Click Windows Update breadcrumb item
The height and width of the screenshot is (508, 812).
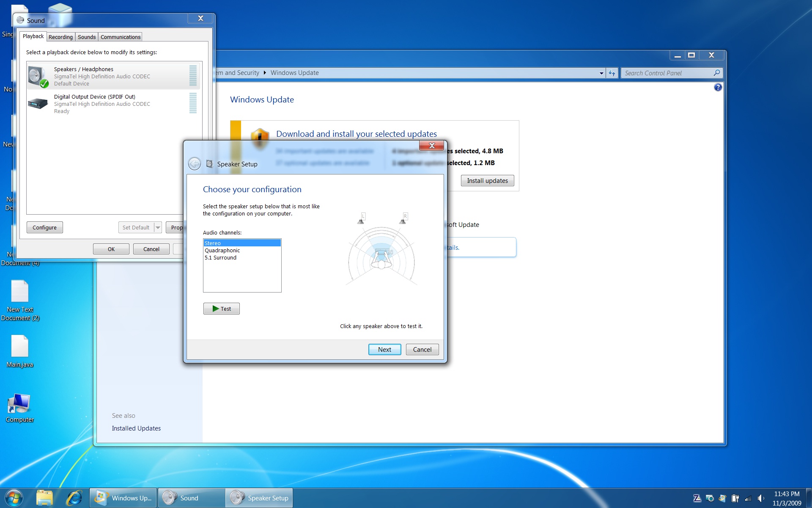coord(294,73)
